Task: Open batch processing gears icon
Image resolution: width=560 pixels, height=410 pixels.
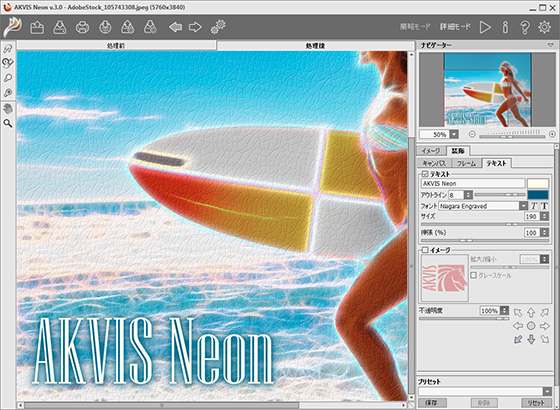Action: pos(218,27)
